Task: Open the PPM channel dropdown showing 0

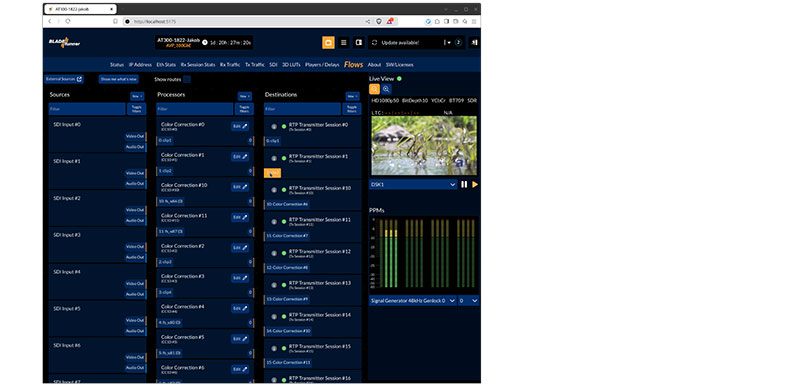Action: [468, 301]
